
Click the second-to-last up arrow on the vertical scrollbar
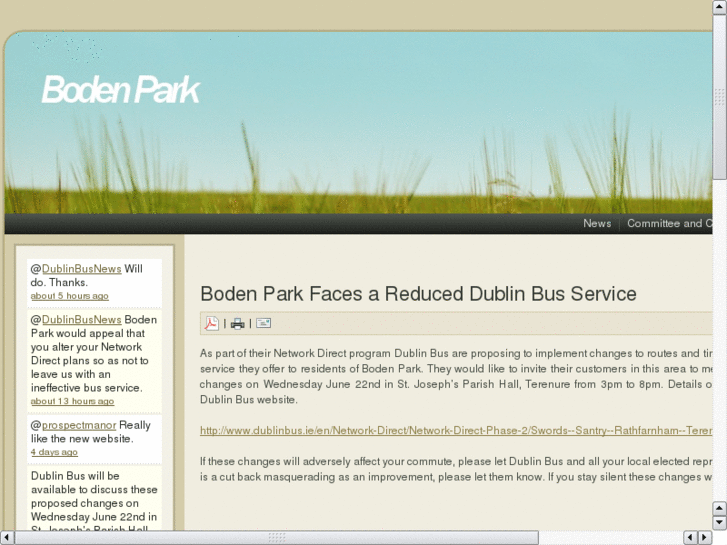click(x=719, y=508)
